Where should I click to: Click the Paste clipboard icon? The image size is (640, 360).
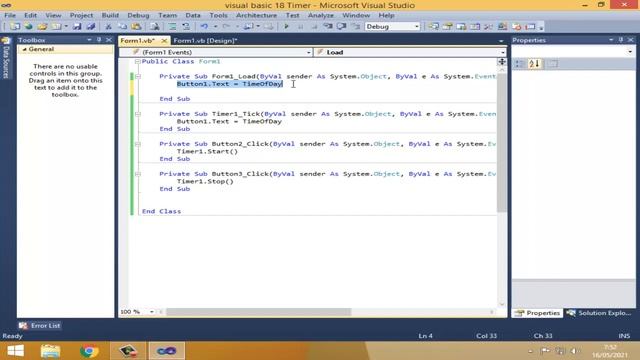tap(136, 27)
